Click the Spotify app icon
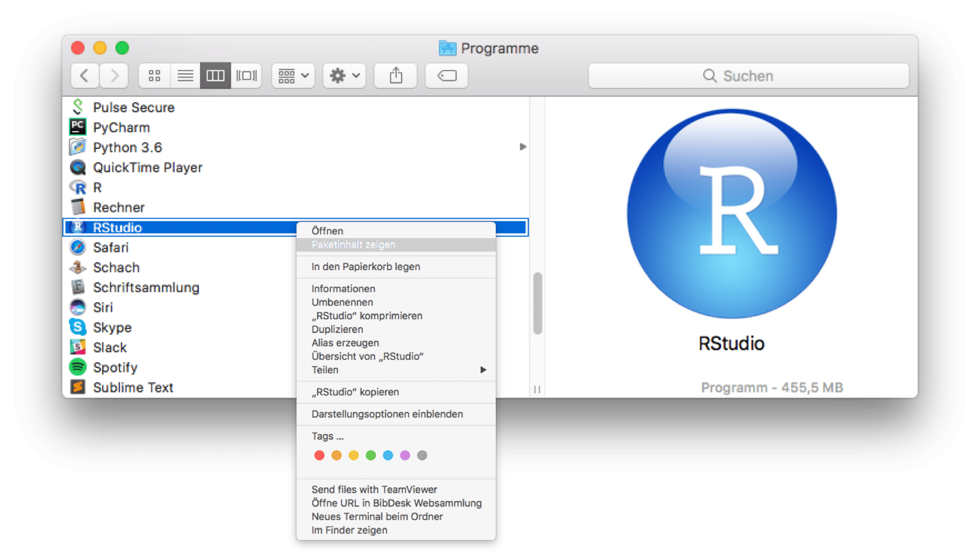 [x=78, y=367]
